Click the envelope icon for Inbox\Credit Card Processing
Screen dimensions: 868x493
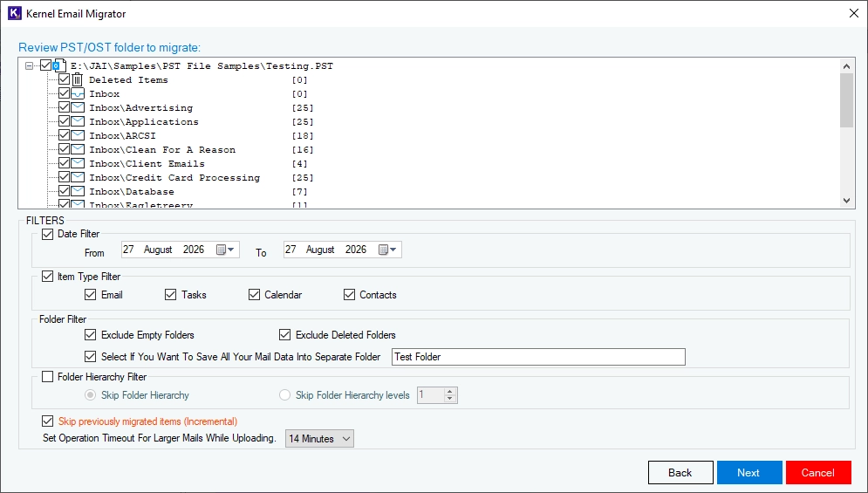[78, 177]
